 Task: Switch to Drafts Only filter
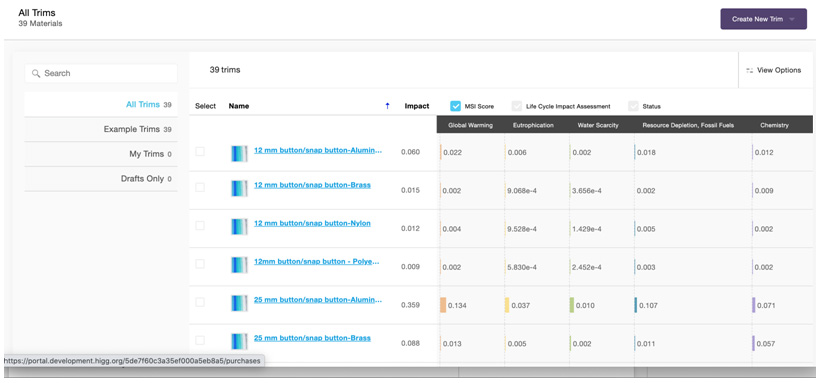101,178
